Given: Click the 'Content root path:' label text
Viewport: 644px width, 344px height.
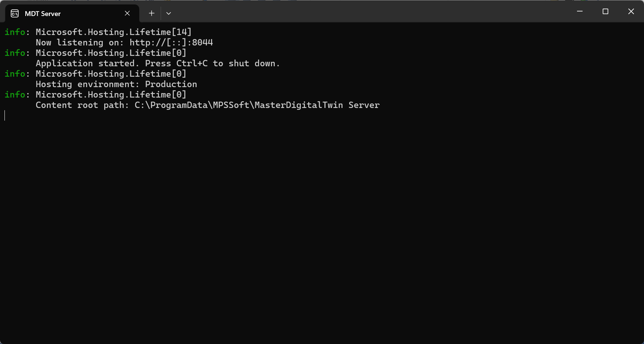Looking at the screenshot, I should [82, 105].
